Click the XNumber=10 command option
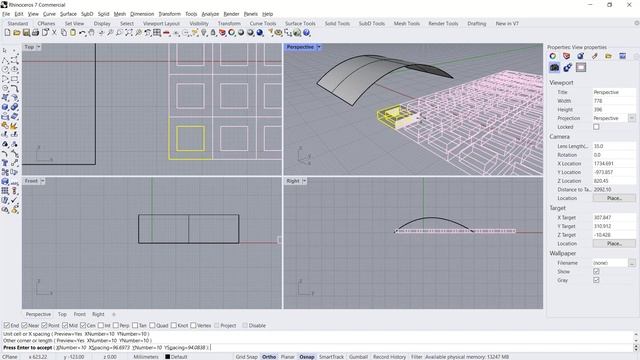 click(71, 348)
